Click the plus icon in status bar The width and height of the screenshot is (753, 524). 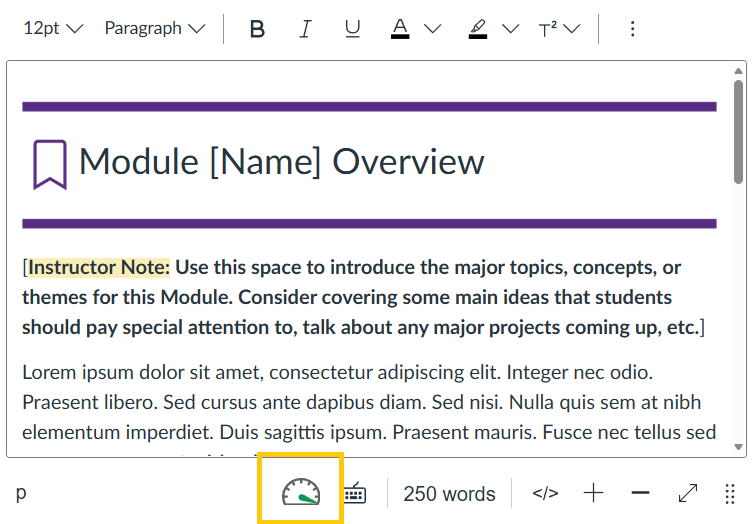pyautogui.click(x=593, y=493)
